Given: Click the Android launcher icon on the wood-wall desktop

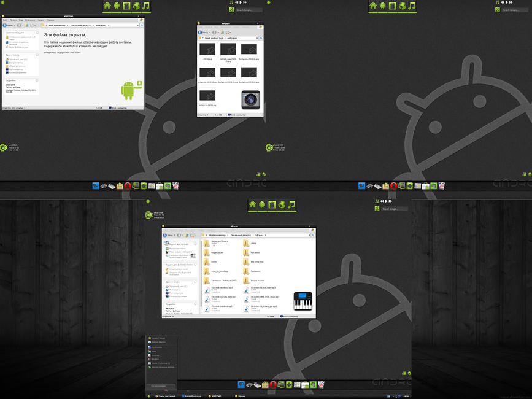Looking at the screenshot, I should click(x=262, y=204).
